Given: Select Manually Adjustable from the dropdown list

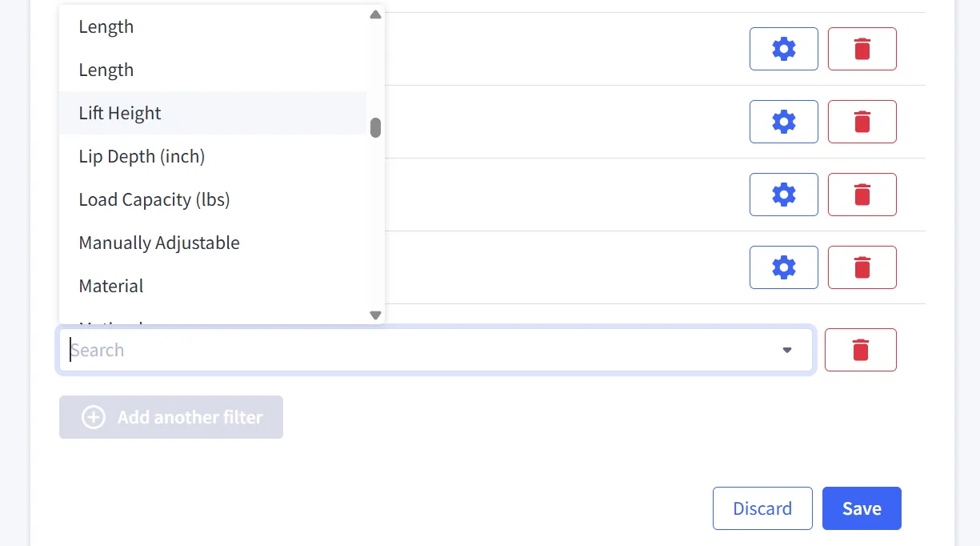Looking at the screenshot, I should [x=159, y=243].
